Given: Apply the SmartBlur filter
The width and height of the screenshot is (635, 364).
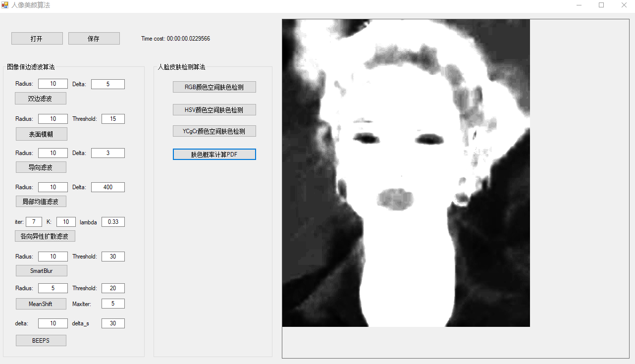Looking at the screenshot, I should [x=42, y=271].
